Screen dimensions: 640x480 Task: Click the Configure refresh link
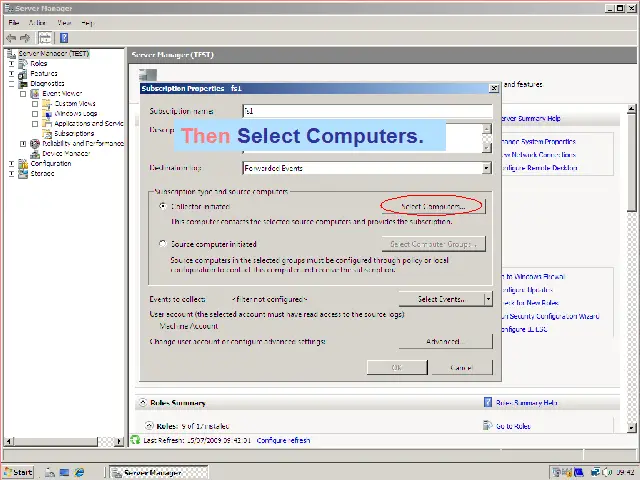click(283, 440)
